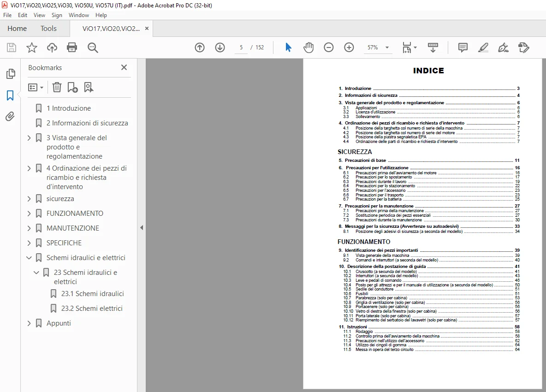Expand the FUNZIONAMENTO bookmark
This screenshot has height=392, width=546.
pos(29,214)
